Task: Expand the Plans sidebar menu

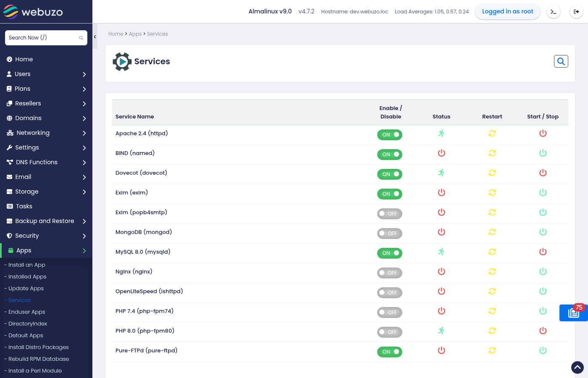Action: click(x=46, y=89)
